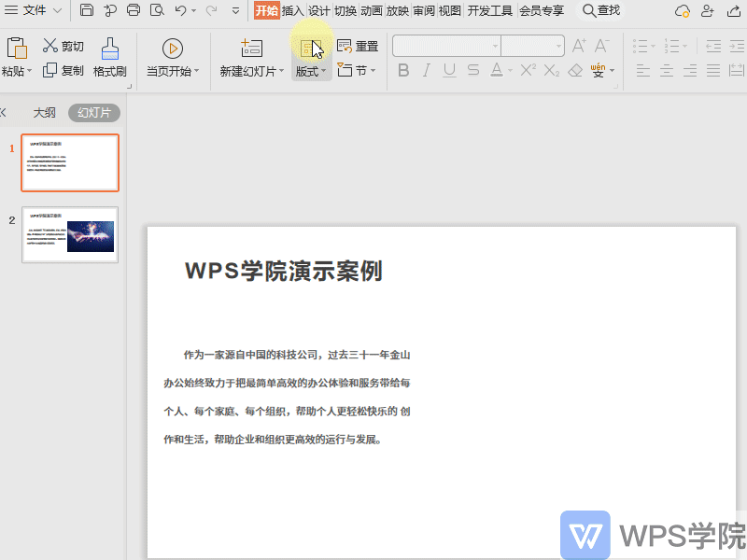Select slide 1 thumbnail
Viewport: 747px width, 560px height.
point(70,162)
